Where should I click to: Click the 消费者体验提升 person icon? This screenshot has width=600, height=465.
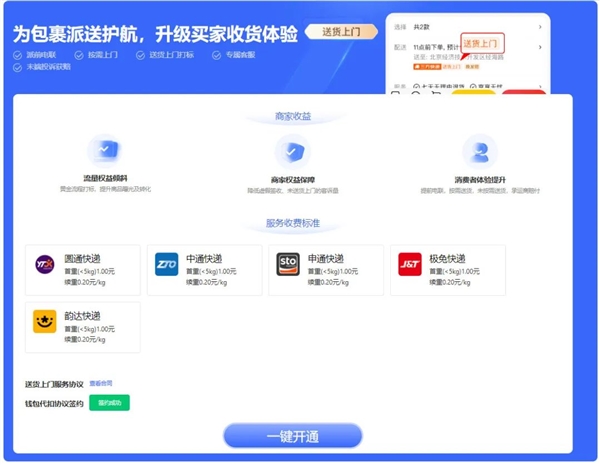click(480, 151)
